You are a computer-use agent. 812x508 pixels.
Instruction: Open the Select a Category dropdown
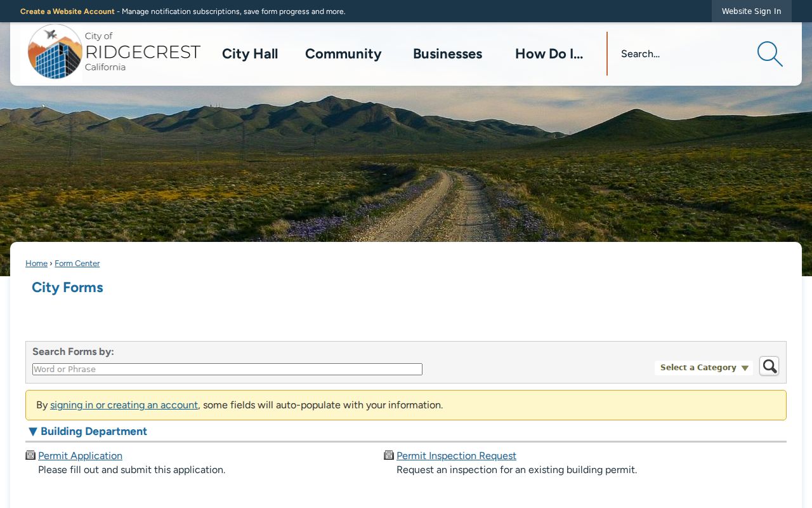(x=704, y=368)
